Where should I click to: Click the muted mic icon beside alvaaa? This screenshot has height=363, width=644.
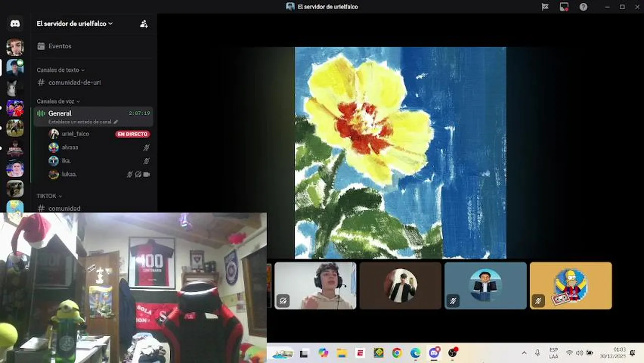pyautogui.click(x=147, y=147)
